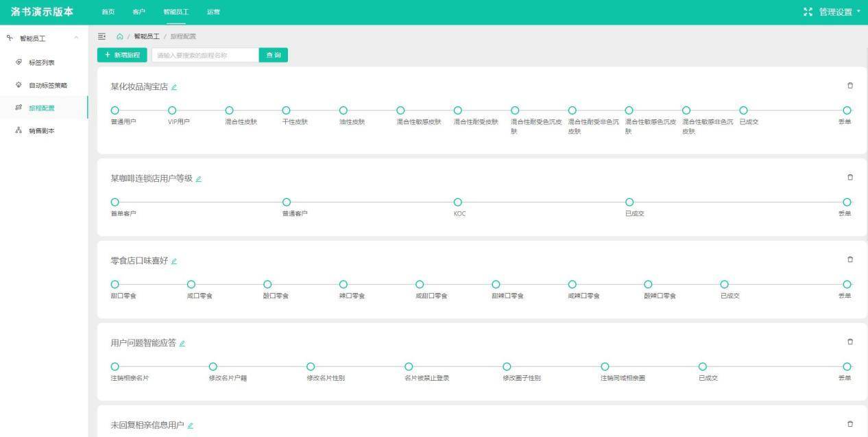
Task: Edit the 用户问题智能应答 journey name
Action: pyautogui.click(x=182, y=344)
